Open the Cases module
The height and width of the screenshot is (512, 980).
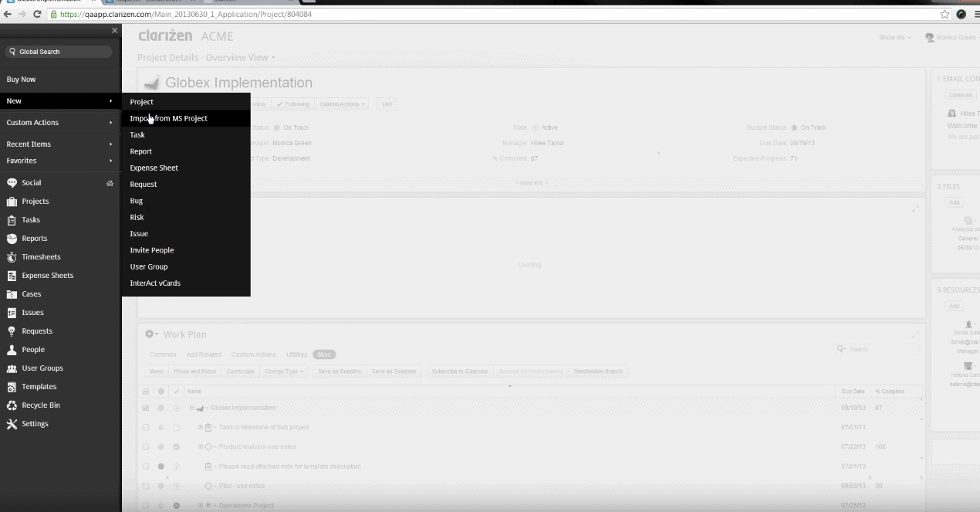[x=32, y=294]
